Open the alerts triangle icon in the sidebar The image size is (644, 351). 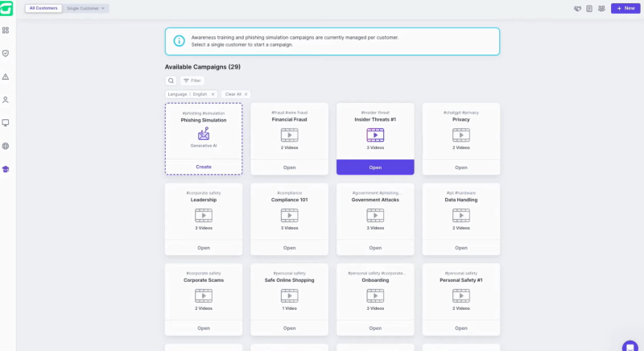click(x=6, y=76)
